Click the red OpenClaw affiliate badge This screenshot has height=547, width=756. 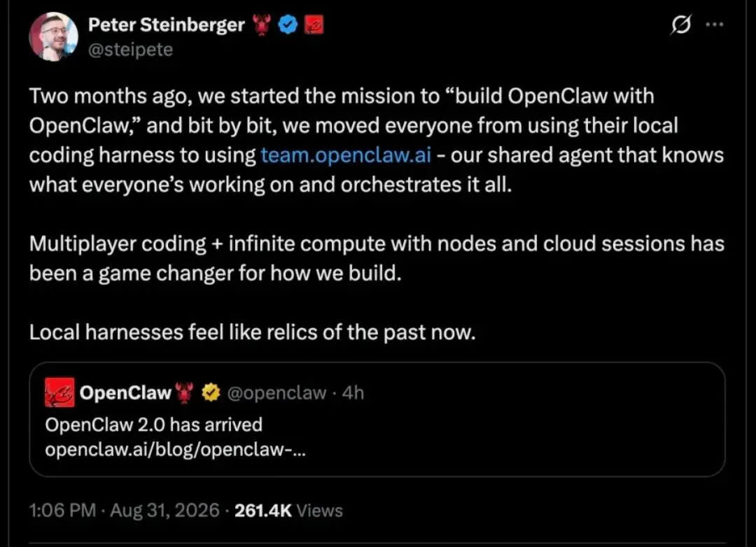point(314,24)
